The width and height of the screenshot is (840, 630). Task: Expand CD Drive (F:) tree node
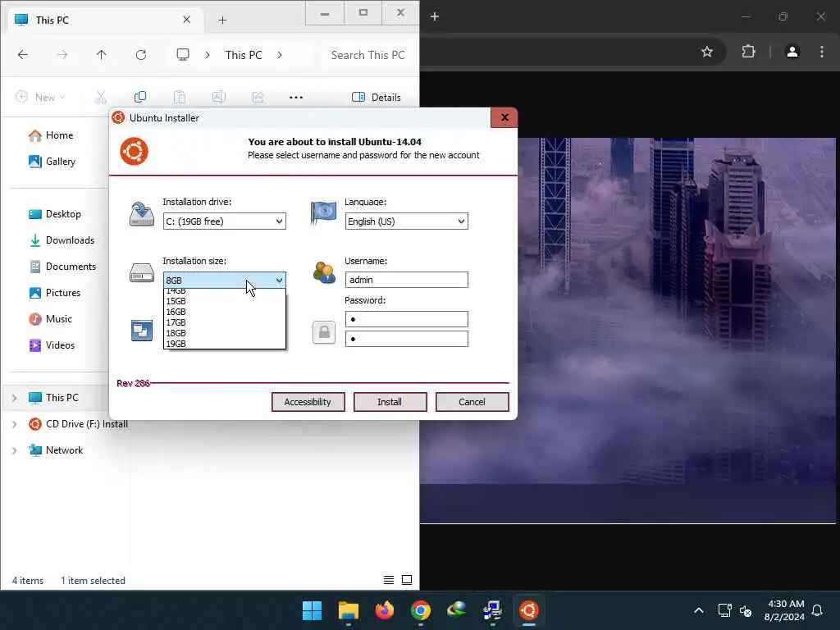pos(15,424)
